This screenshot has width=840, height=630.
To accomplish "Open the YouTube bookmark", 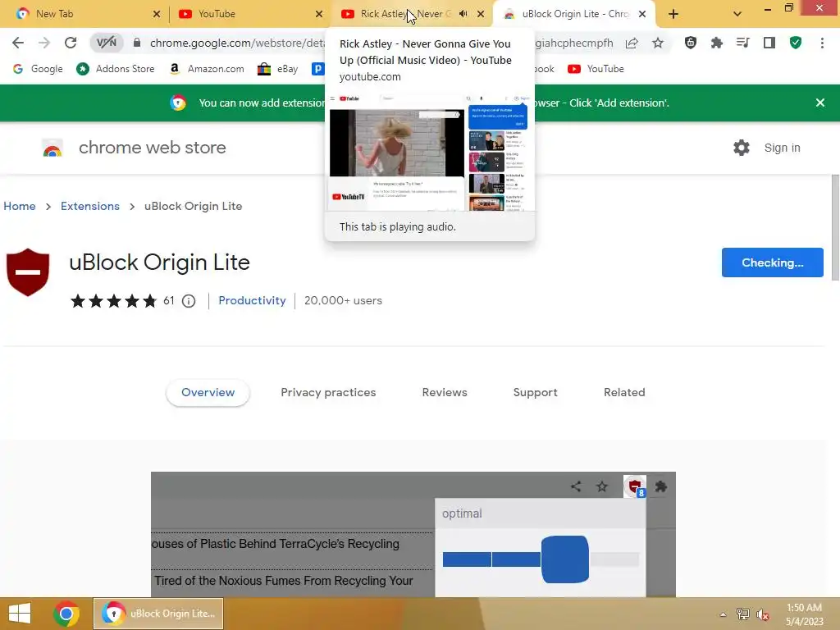I will tap(596, 69).
